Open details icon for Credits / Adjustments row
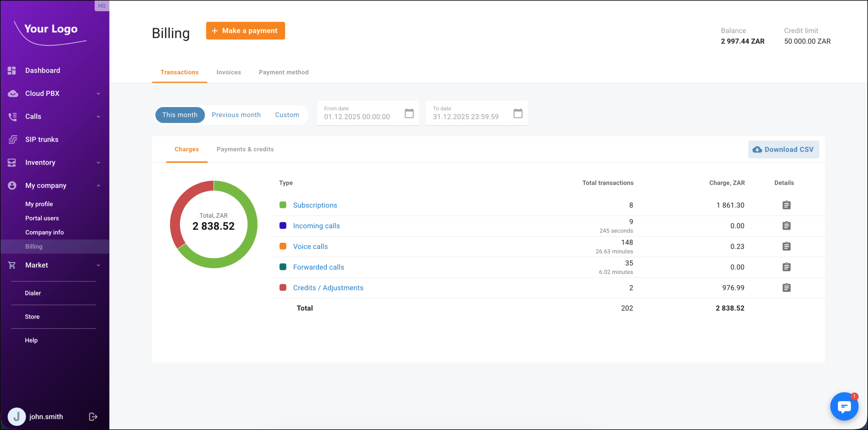 coord(786,288)
